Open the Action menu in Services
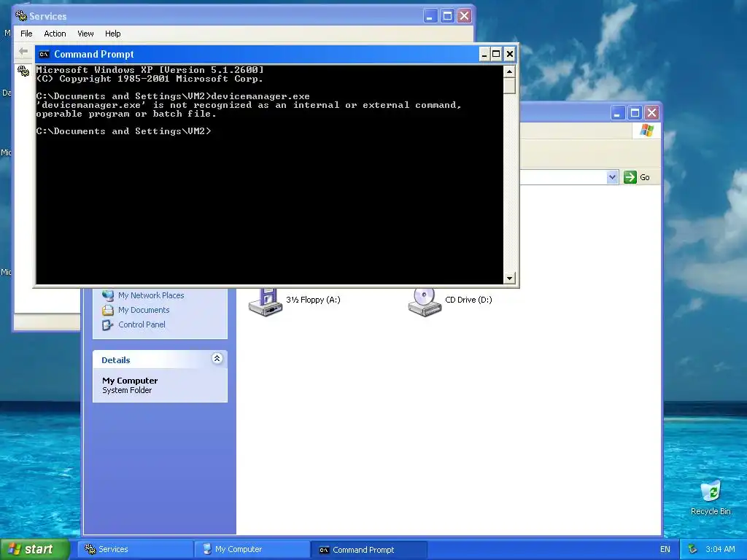 click(55, 34)
